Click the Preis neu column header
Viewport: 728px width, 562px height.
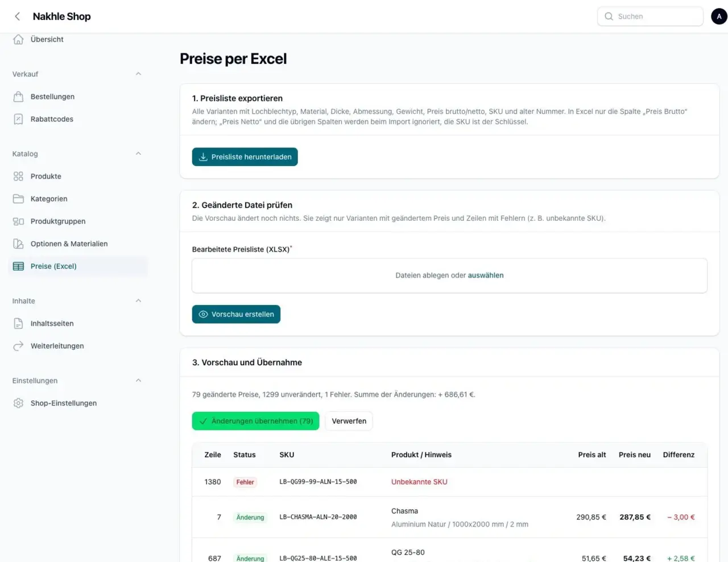(635, 454)
